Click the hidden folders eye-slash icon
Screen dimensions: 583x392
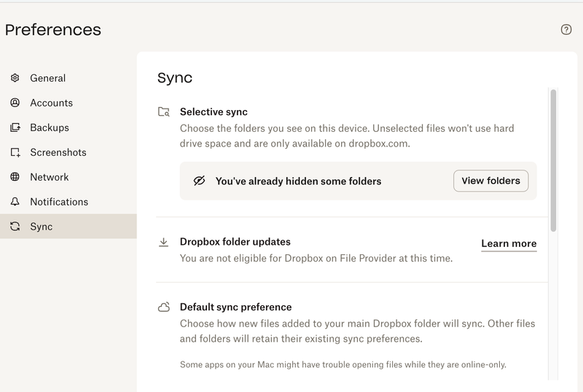tap(200, 181)
